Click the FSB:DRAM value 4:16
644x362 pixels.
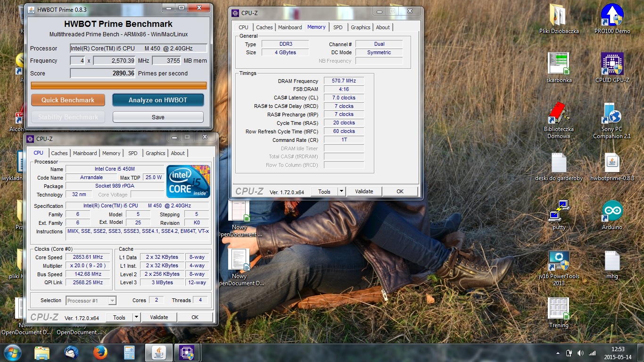pyautogui.click(x=344, y=89)
